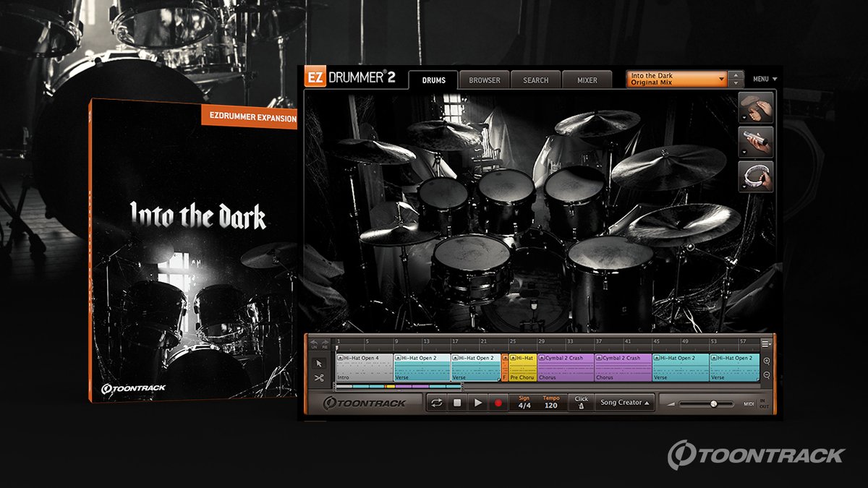The image size is (868, 488).
Task: Toggle loop playback on
Action: [436, 403]
